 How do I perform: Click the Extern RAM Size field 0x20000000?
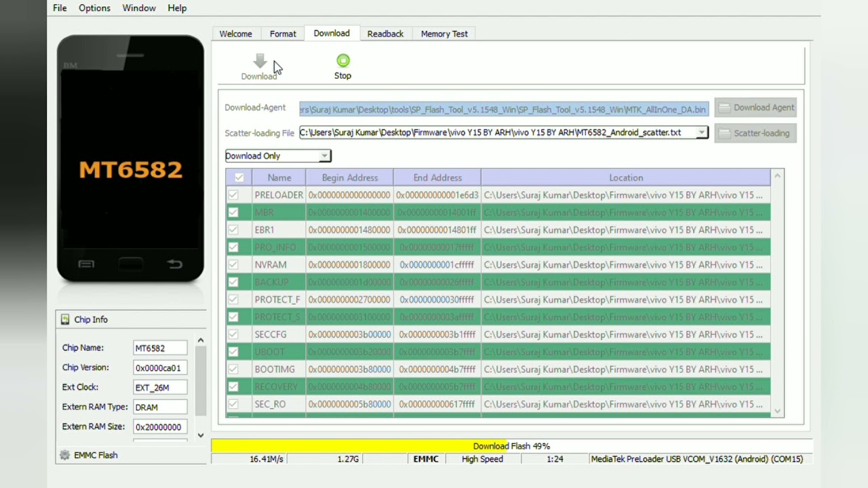pyautogui.click(x=160, y=427)
